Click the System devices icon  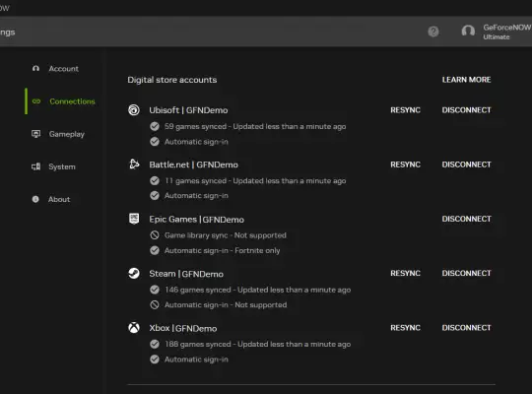click(35, 166)
